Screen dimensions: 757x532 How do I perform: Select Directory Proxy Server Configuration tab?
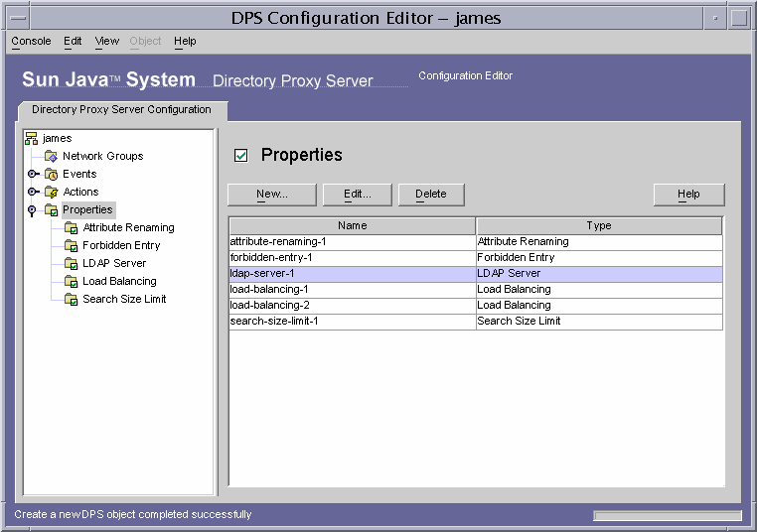[x=121, y=110]
